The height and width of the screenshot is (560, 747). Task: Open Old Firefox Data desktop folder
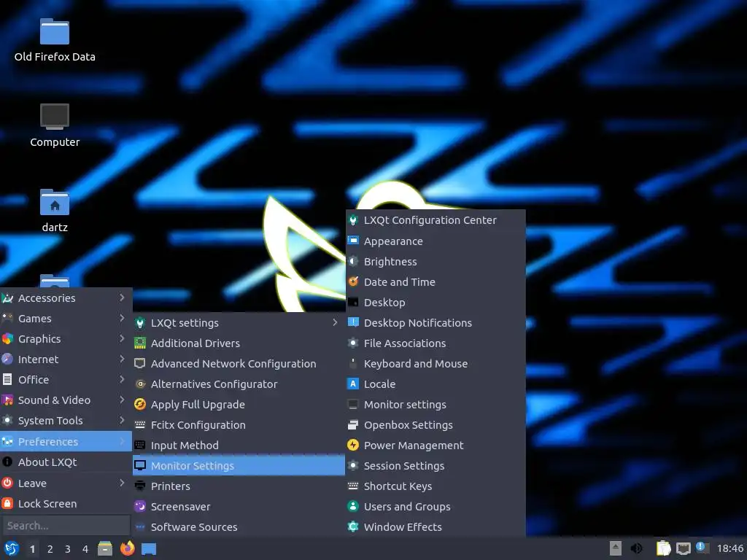click(x=55, y=41)
